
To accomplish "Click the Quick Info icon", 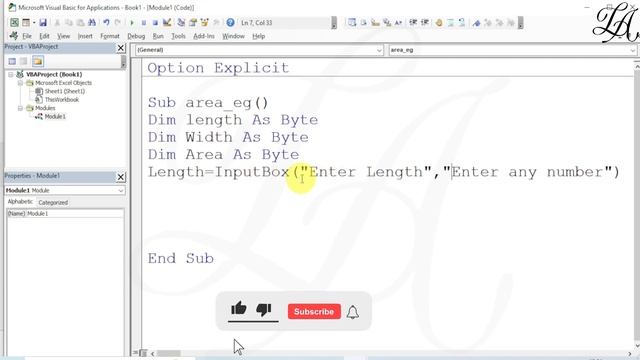I will pos(375,23).
